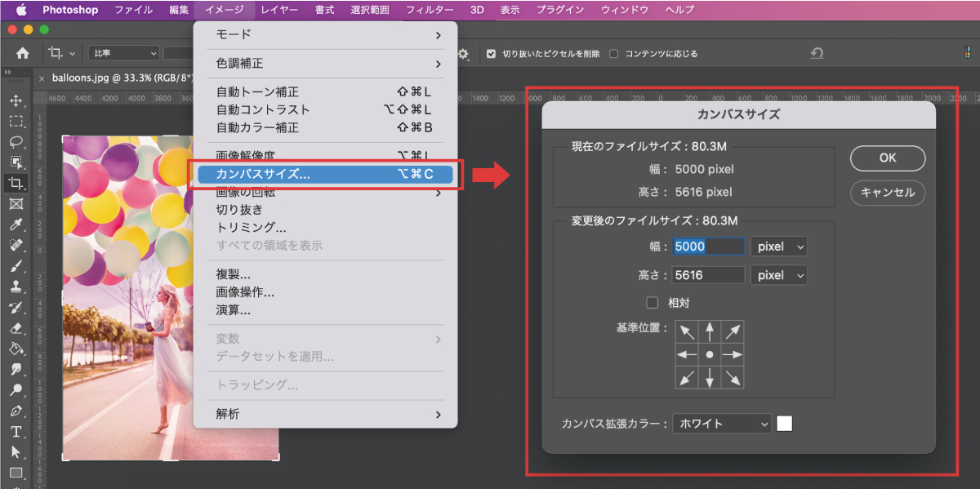980x489 pixels.
Task: Select the Move tool
Action: coord(16,100)
